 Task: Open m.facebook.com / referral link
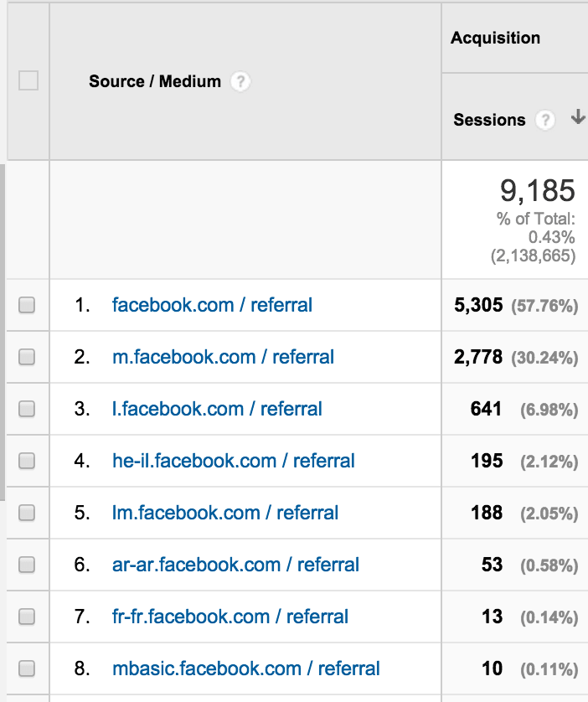(x=223, y=357)
